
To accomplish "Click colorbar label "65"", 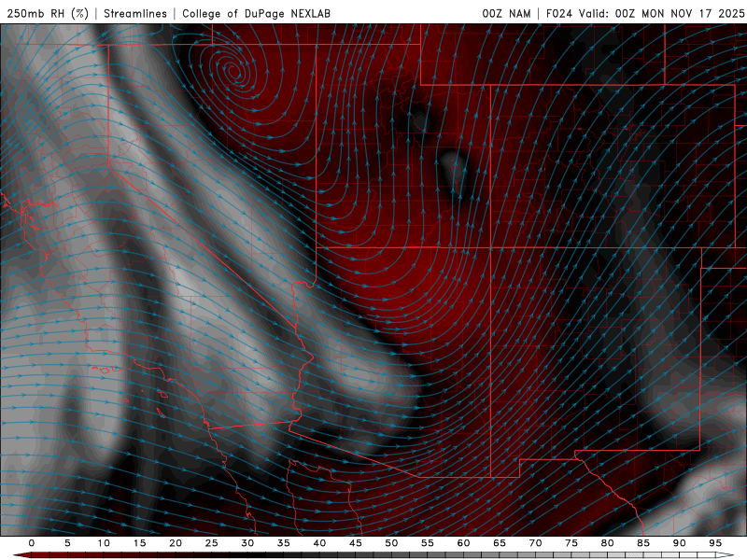I will coord(500,543).
